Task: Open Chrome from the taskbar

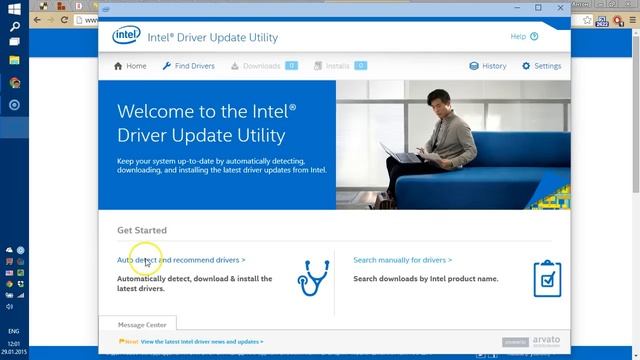Action: pos(15,83)
